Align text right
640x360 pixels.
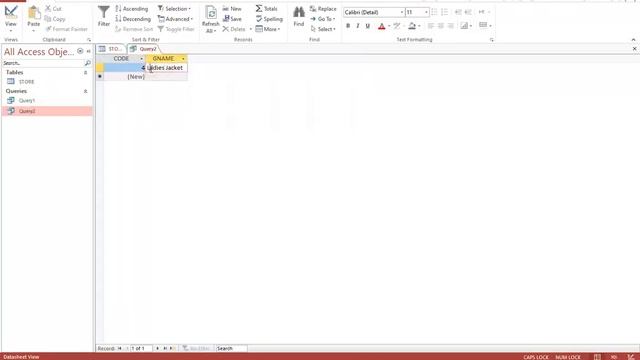[451, 26]
